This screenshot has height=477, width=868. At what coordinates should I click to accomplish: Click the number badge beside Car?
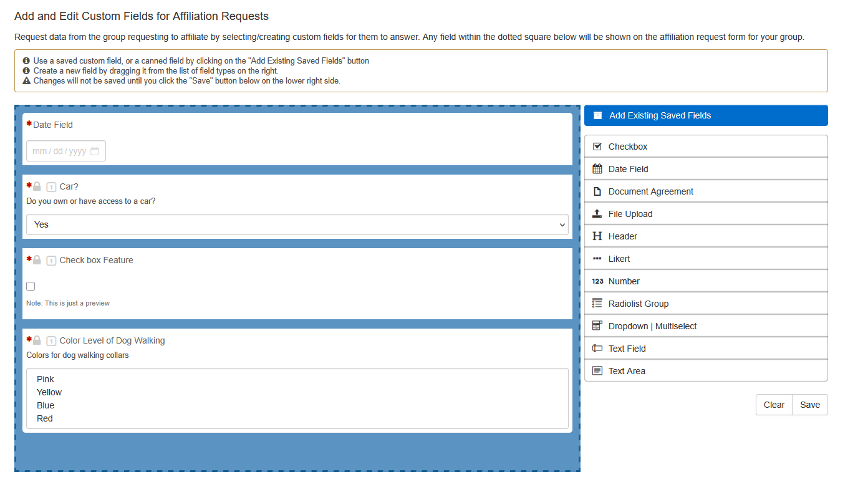tap(51, 187)
